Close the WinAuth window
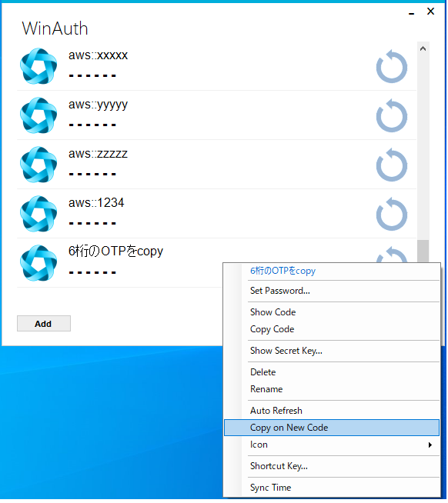Image resolution: width=448 pixels, height=503 pixels. [x=432, y=12]
